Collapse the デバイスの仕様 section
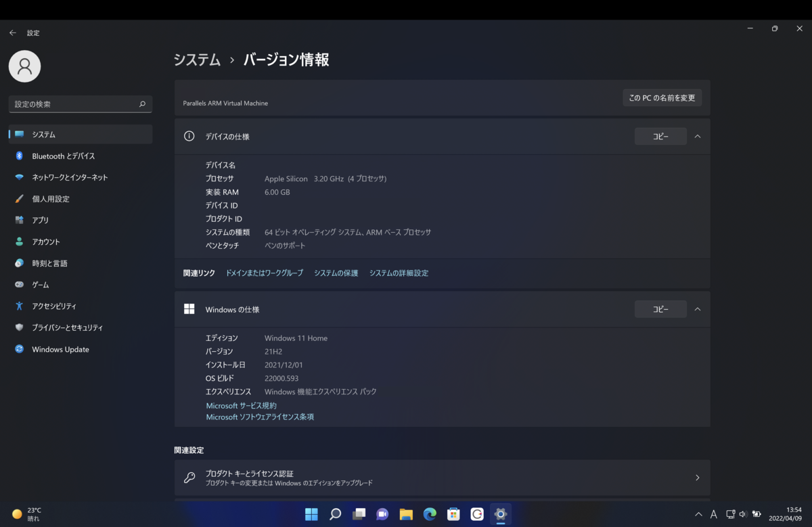The image size is (812, 527). coord(698,137)
